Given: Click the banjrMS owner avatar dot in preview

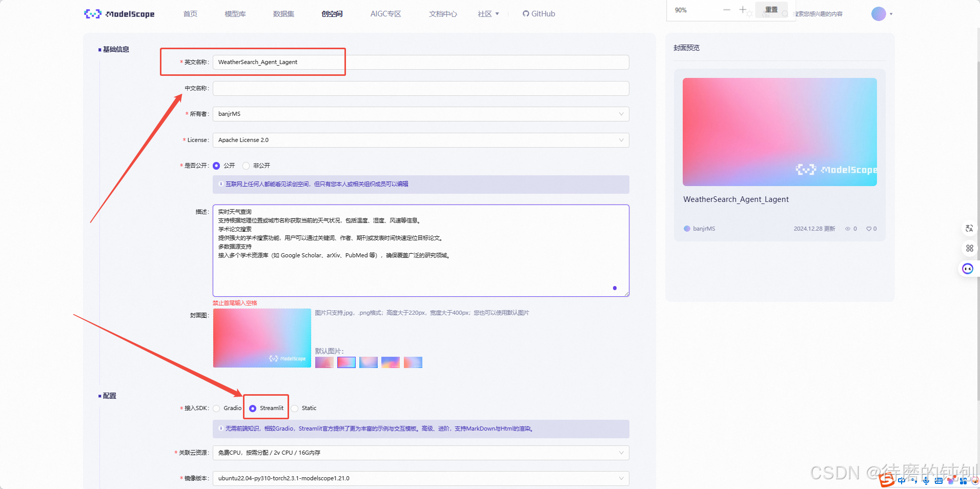Looking at the screenshot, I should [687, 229].
